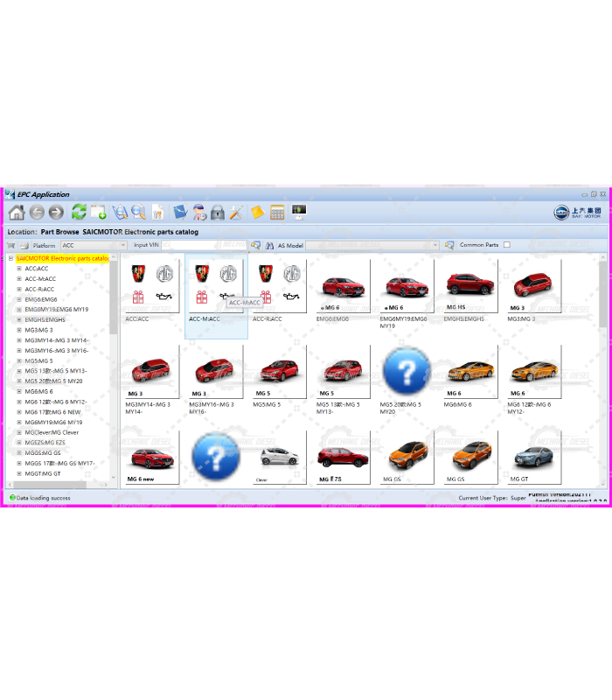Go forward with the right arrow icon
Image resolution: width=612 pixels, height=700 pixels.
coord(56,213)
